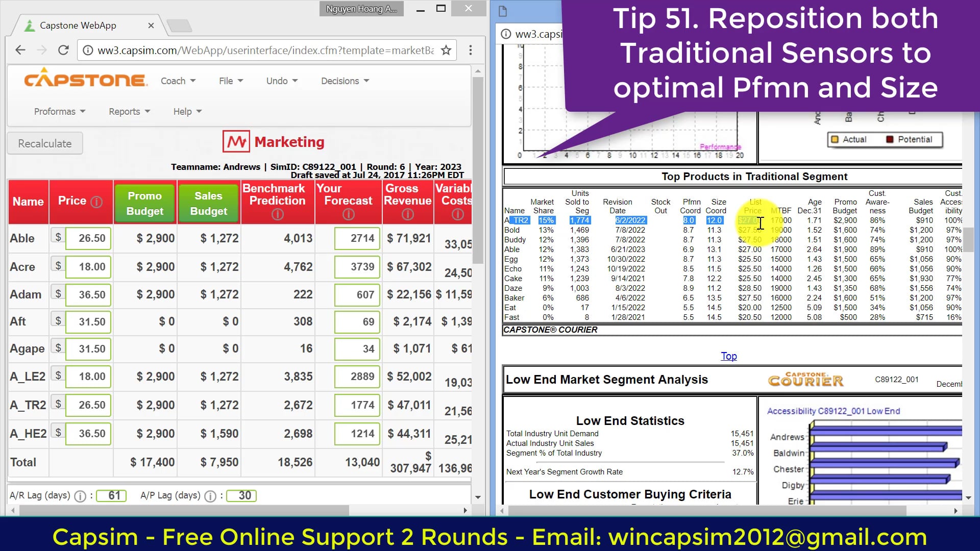Viewport: 980px width, 551px height.
Task: Click the Coach menu icon
Action: click(177, 80)
